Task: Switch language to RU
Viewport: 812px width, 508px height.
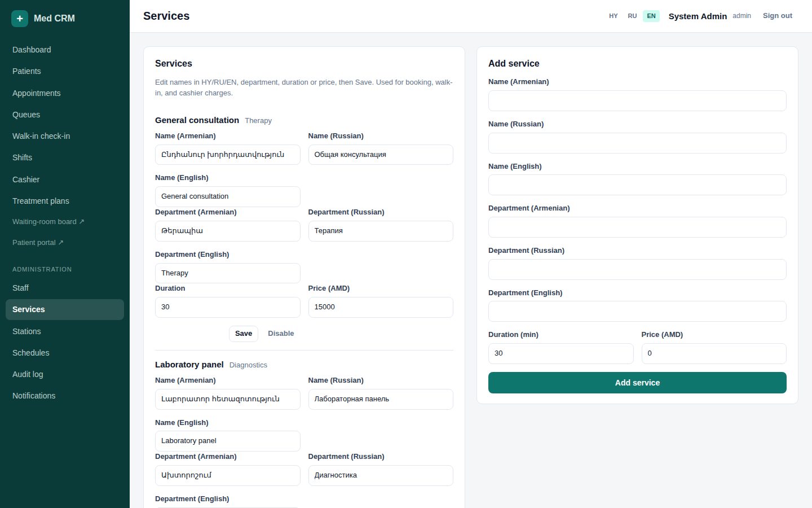Action: pos(632,16)
